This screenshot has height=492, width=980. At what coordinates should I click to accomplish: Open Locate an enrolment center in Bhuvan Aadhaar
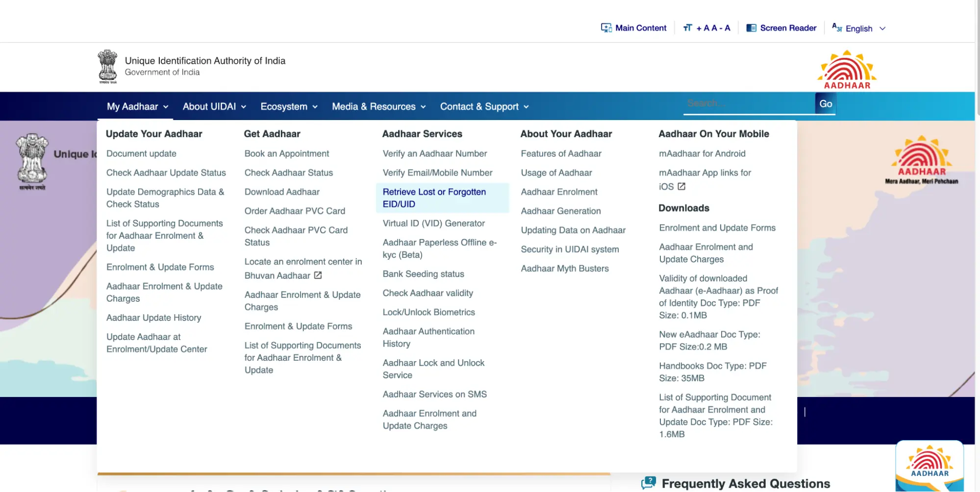[303, 269]
